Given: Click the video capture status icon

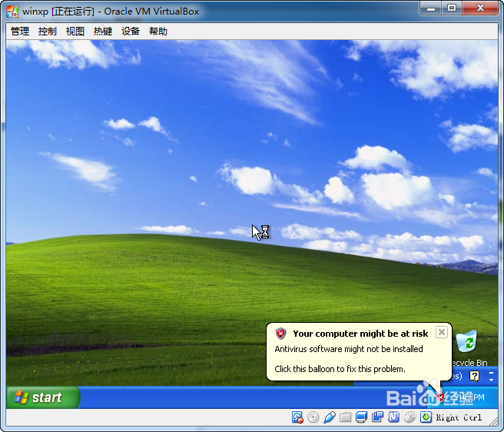Looking at the screenshot, I should pos(377,417).
